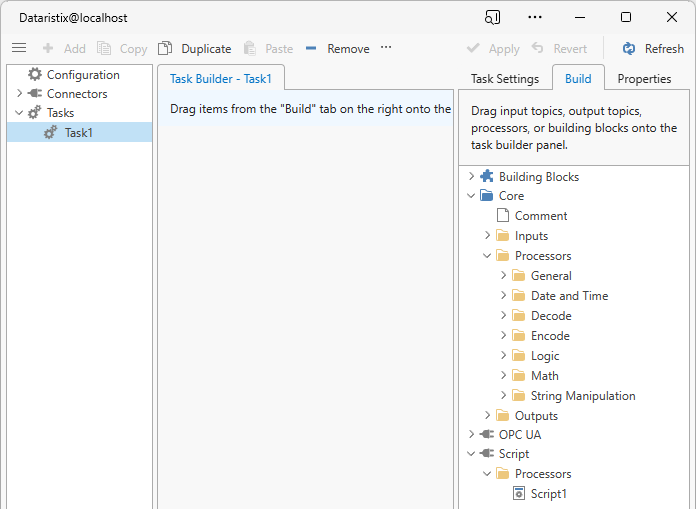Viewport: 696px width, 509px height.
Task: Click the Math processors folder
Action: (544, 376)
